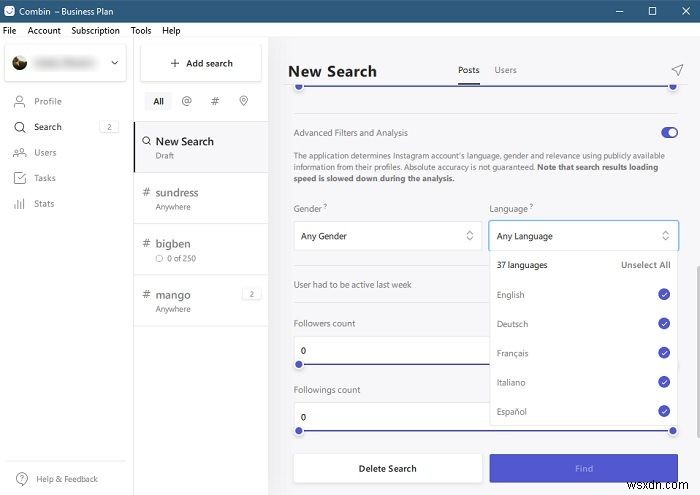This screenshot has height=495, width=700.
Task: Open the Tasks checklist icon
Action: tap(20, 178)
